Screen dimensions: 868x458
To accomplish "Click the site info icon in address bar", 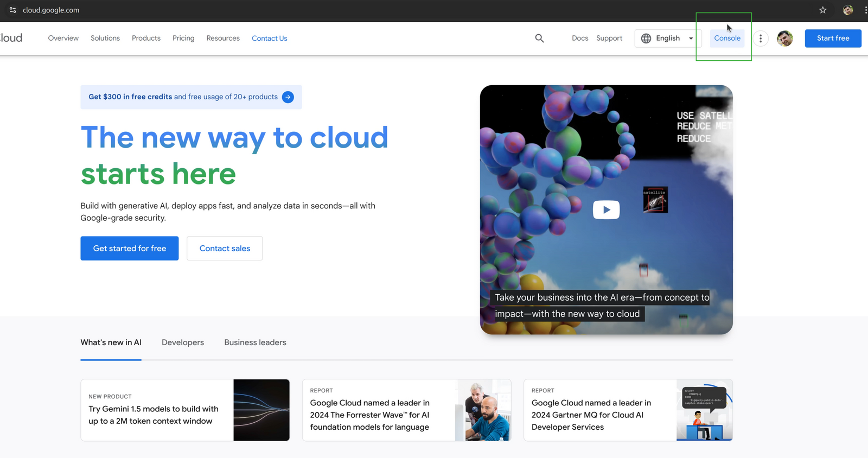I will (x=12, y=10).
